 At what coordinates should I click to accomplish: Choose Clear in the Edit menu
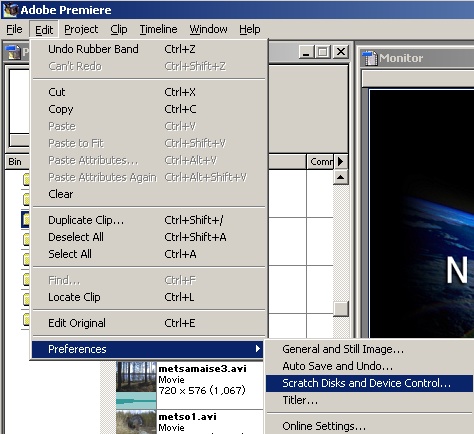tap(149, 194)
